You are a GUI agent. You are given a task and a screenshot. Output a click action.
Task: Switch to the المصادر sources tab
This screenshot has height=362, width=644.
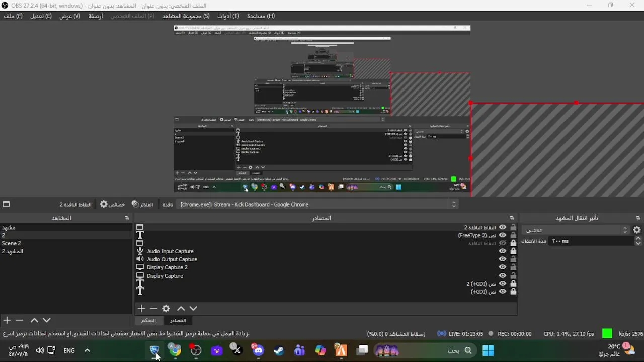click(x=178, y=320)
